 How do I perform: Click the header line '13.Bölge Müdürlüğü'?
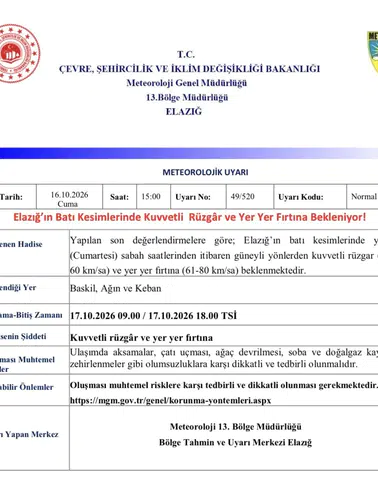coord(187,98)
